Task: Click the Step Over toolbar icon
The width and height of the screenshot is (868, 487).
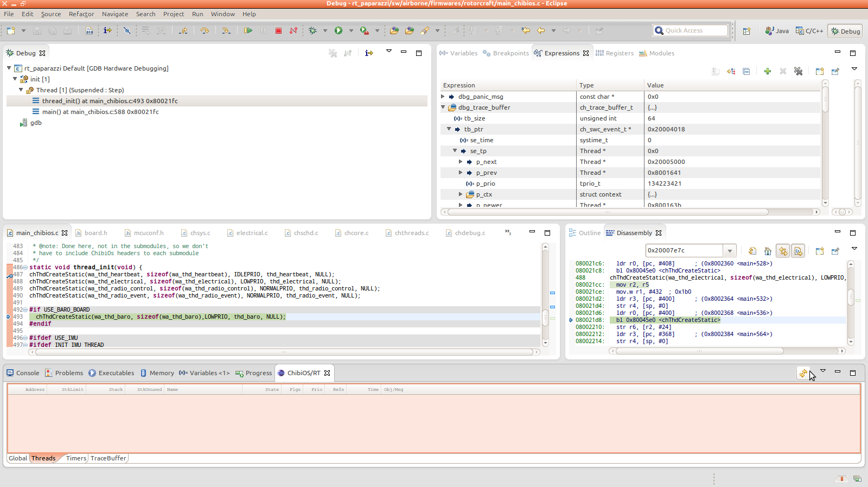Action: coord(205,31)
